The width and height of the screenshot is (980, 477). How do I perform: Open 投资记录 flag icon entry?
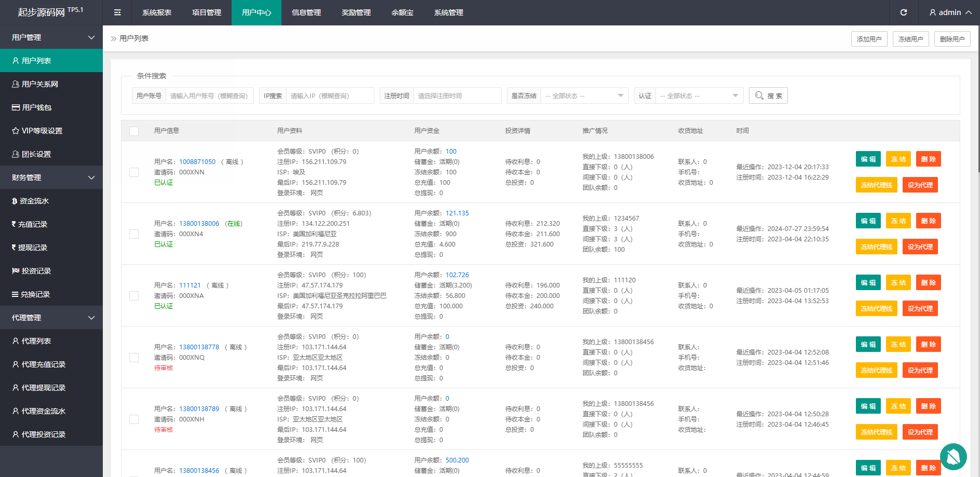click(16, 271)
